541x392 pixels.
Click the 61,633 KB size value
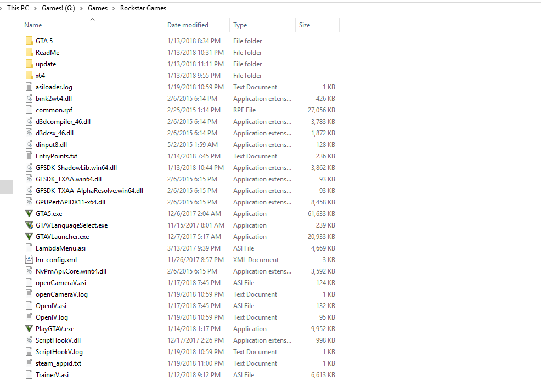coord(321,214)
